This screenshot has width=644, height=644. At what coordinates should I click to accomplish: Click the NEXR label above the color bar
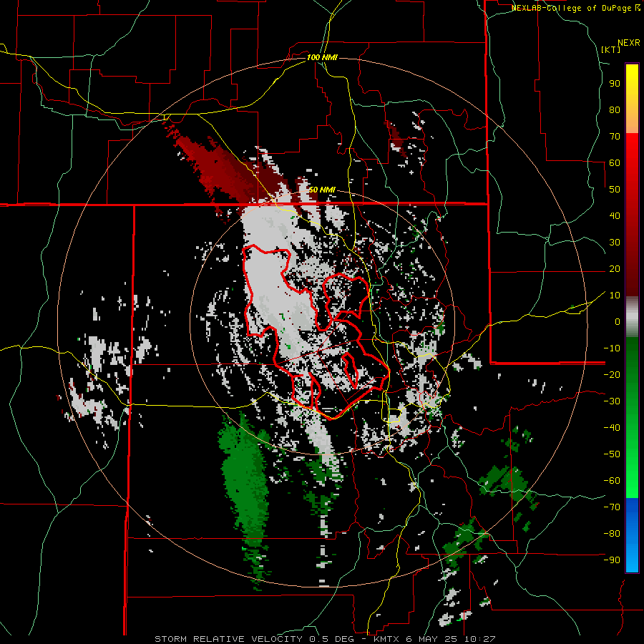click(629, 43)
